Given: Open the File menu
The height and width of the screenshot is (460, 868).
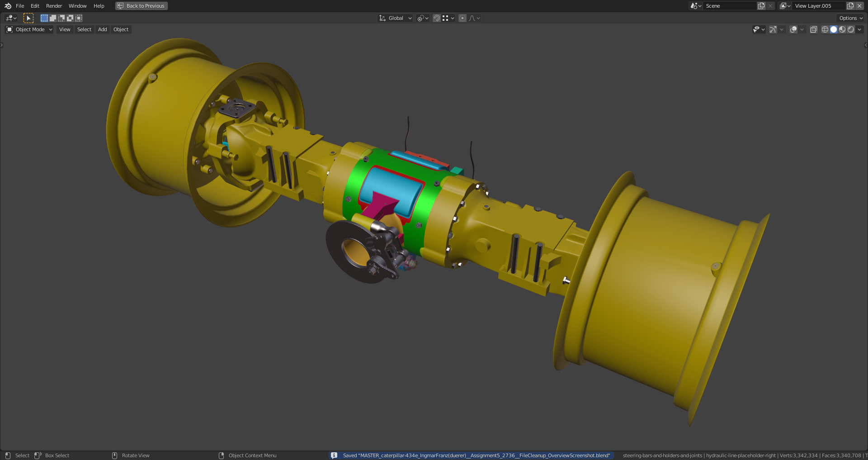Looking at the screenshot, I should click(x=20, y=6).
